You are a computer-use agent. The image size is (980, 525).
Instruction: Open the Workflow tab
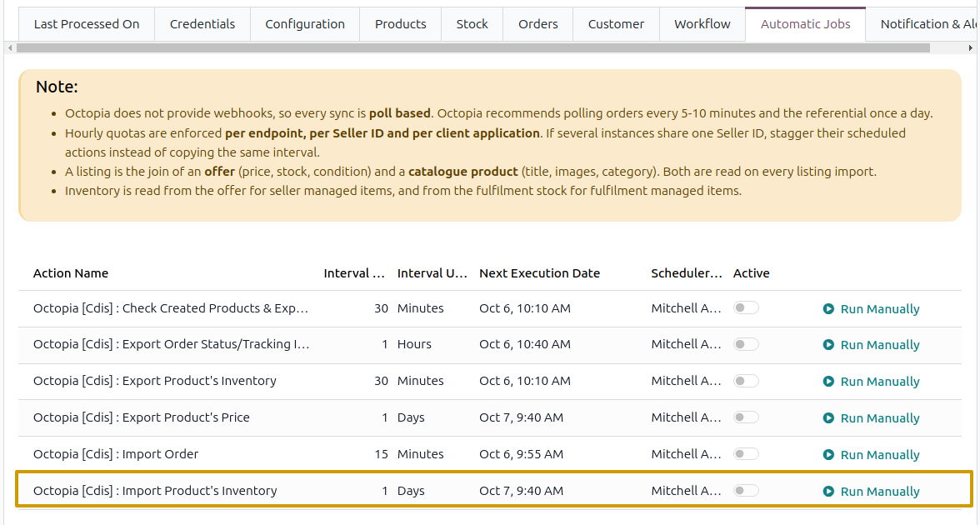pyautogui.click(x=702, y=24)
